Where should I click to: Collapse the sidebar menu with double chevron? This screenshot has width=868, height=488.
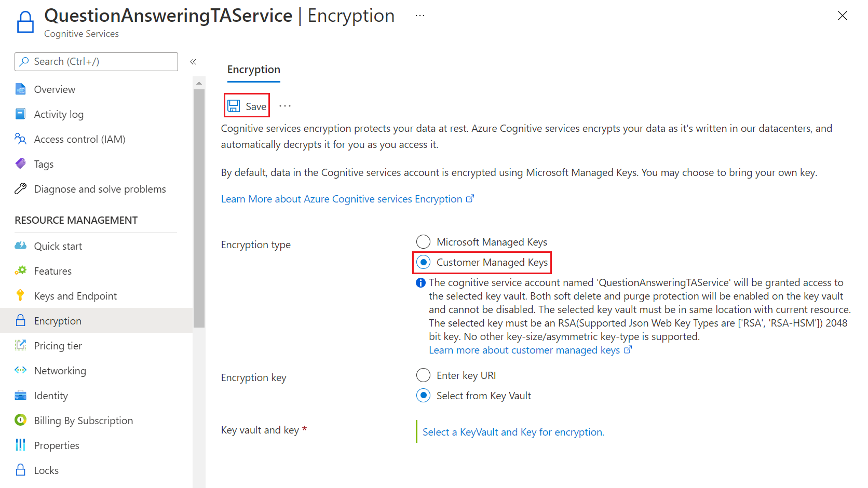pos(193,62)
